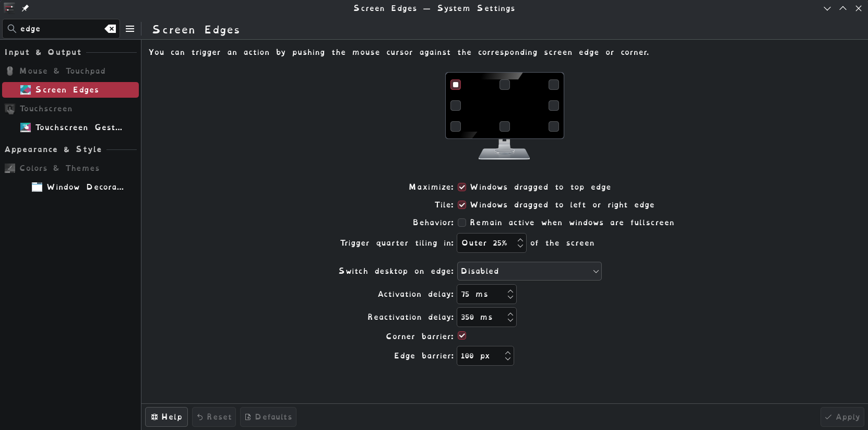Select the bottom-left screen corner trigger
The width and height of the screenshot is (868, 430).
pyautogui.click(x=456, y=126)
